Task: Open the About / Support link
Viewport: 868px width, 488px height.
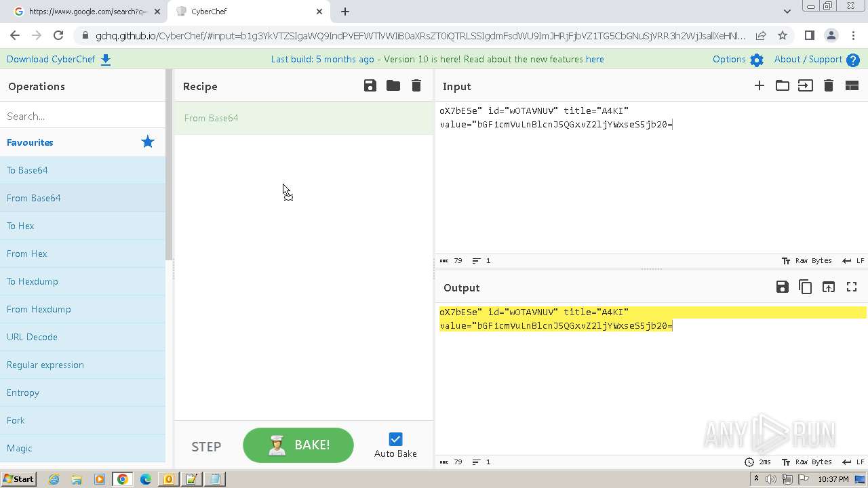Action: tap(808, 60)
